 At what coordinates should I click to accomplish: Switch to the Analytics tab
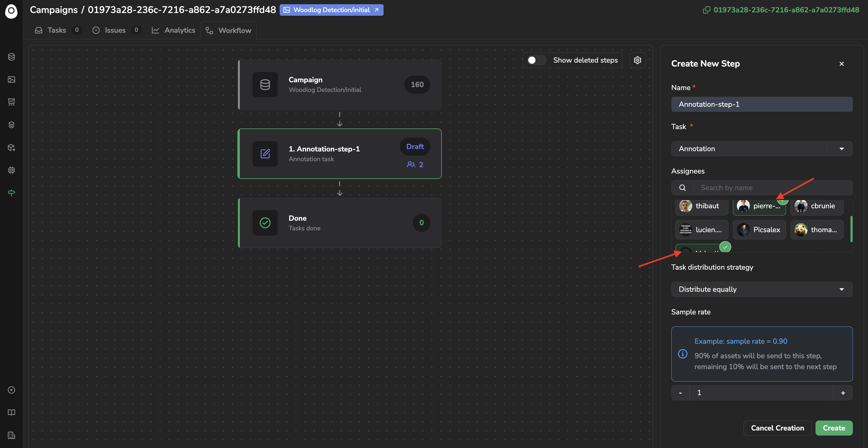pos(173,30)
